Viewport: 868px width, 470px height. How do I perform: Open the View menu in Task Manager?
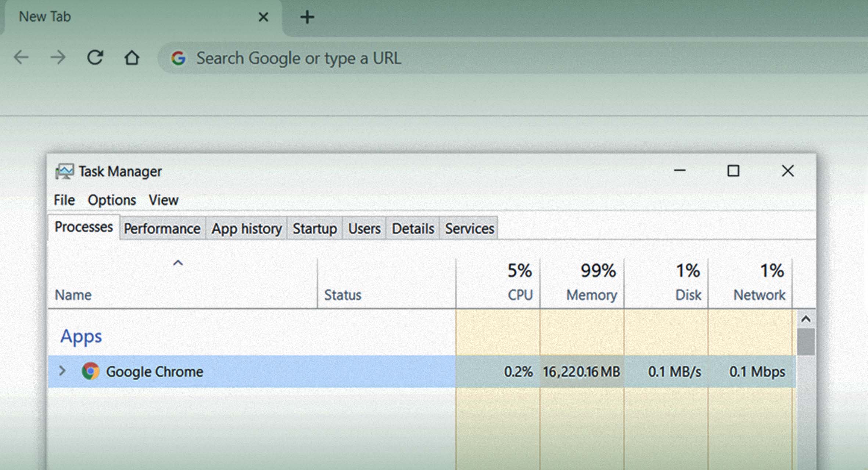click(164, 200)
